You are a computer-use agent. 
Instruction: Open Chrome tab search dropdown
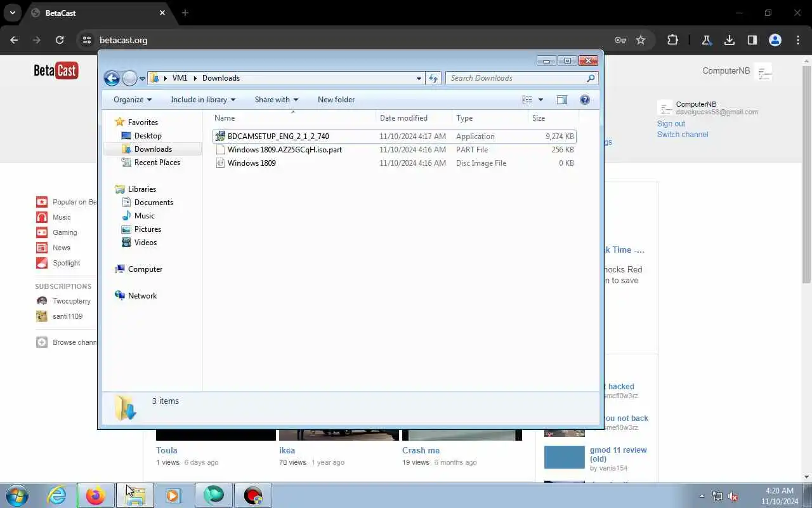pos(12,13)
